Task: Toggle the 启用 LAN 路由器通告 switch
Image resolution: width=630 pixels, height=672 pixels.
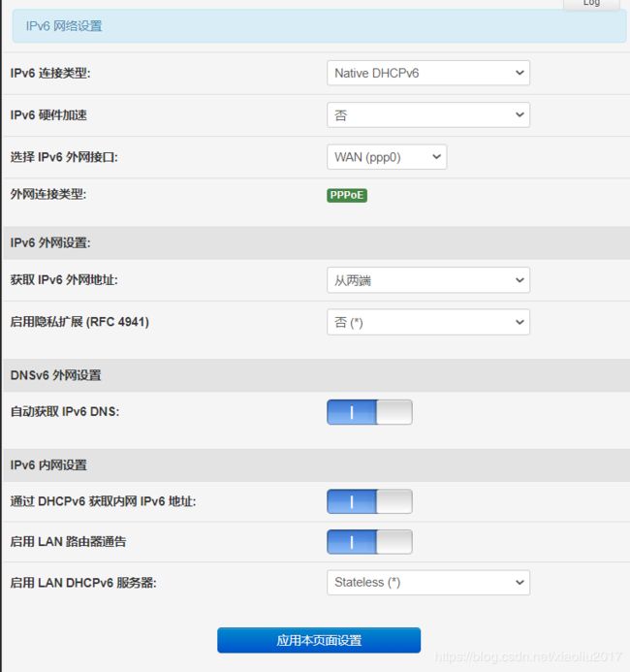Action: click(x=369, y=542)
